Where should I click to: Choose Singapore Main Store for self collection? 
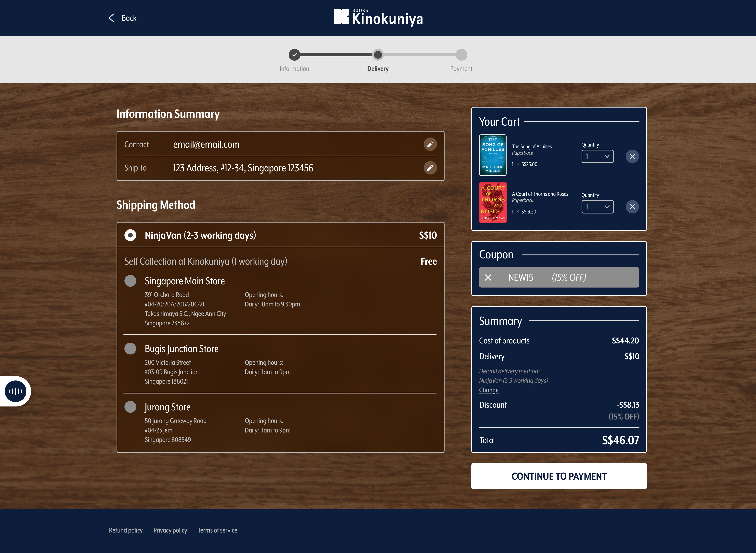(130, 281)
